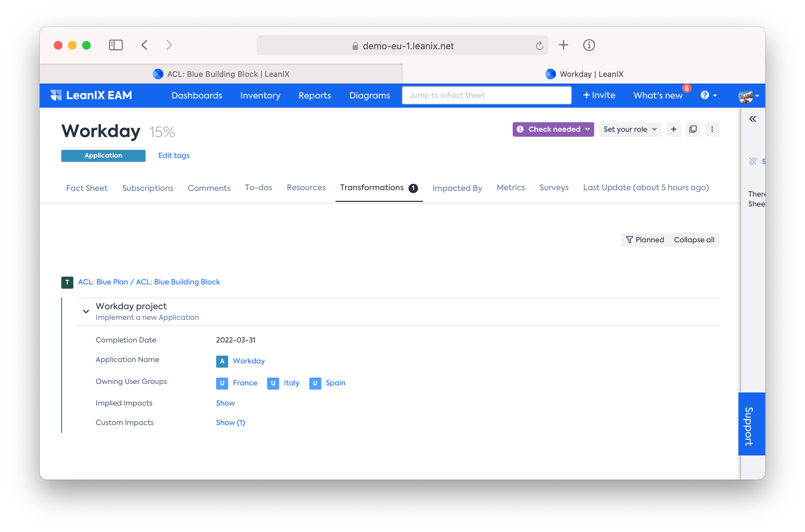Switch to the To-dos tab
The height and width of the screenshot is (532, 805).
pos(258,188)
